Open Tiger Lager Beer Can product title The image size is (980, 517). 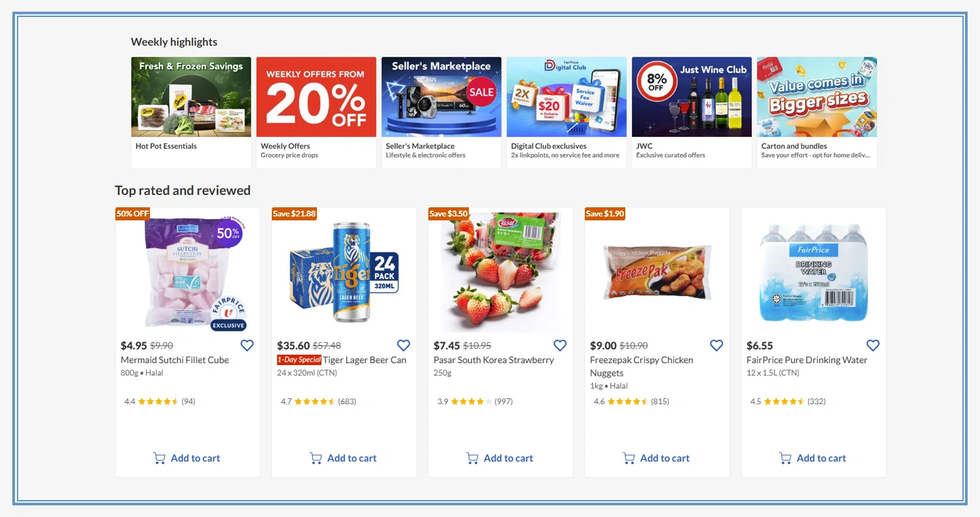(365, 360)
